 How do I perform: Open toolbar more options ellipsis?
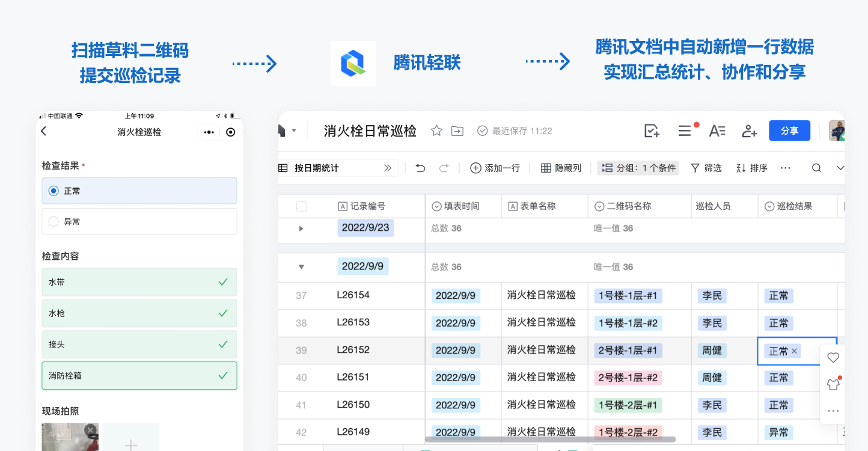[785, 168]
